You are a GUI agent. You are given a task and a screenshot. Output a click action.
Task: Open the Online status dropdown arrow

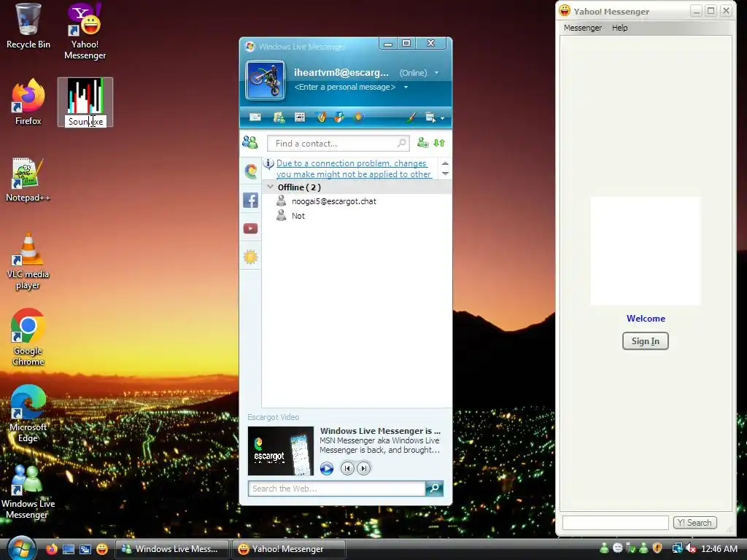click(436, 73)
